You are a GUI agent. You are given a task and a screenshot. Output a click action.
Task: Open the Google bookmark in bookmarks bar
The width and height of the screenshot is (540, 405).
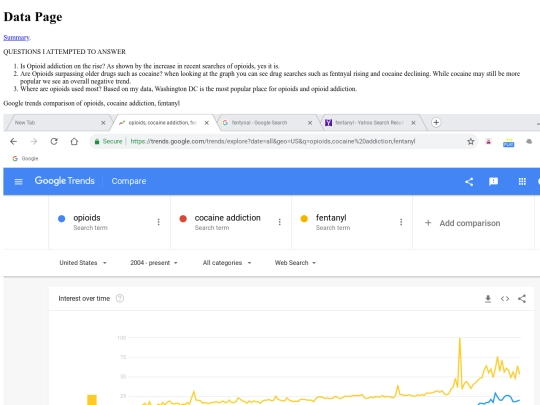coord(25,158)
